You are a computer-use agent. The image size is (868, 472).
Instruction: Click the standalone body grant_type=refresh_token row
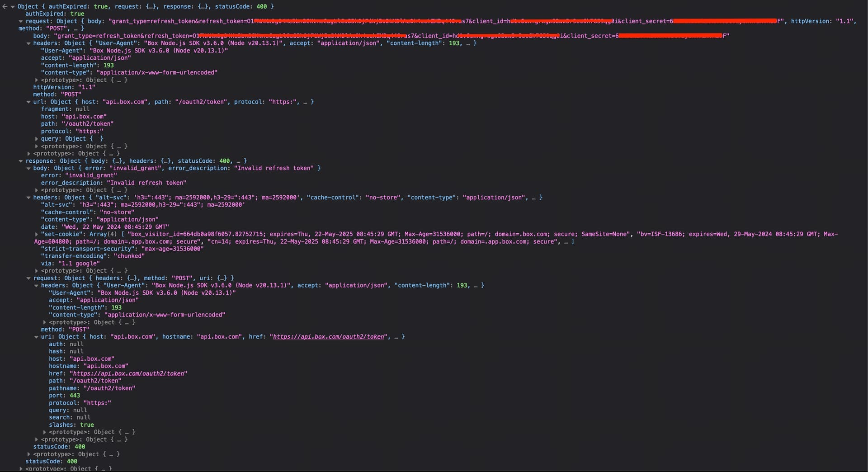pos(381,36)
